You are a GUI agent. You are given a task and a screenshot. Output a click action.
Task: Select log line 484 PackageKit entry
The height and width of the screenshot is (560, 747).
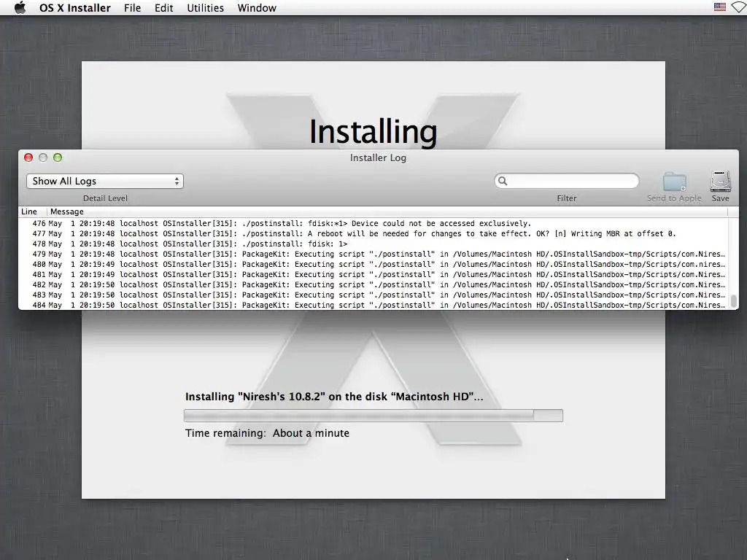pos(373,305)
